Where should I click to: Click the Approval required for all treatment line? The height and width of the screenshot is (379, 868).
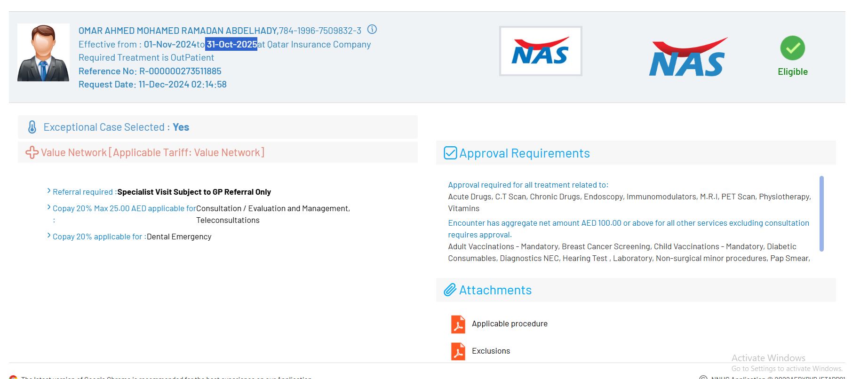528,185
